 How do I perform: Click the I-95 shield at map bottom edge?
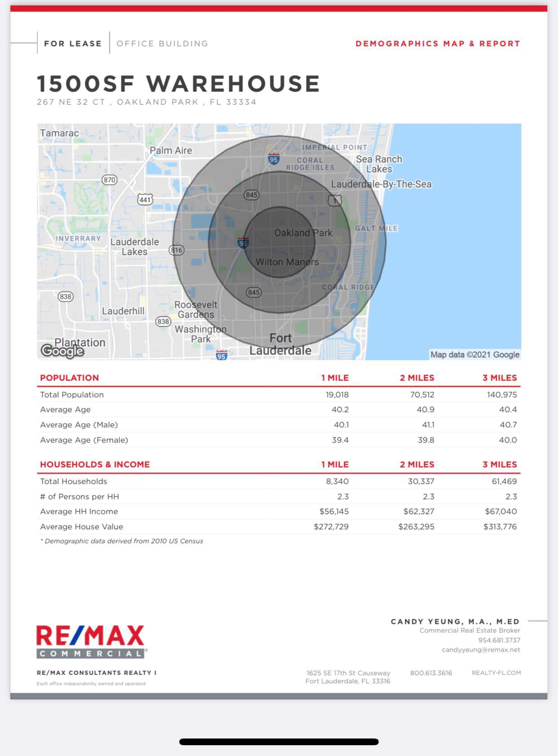(x=221, y=355)
